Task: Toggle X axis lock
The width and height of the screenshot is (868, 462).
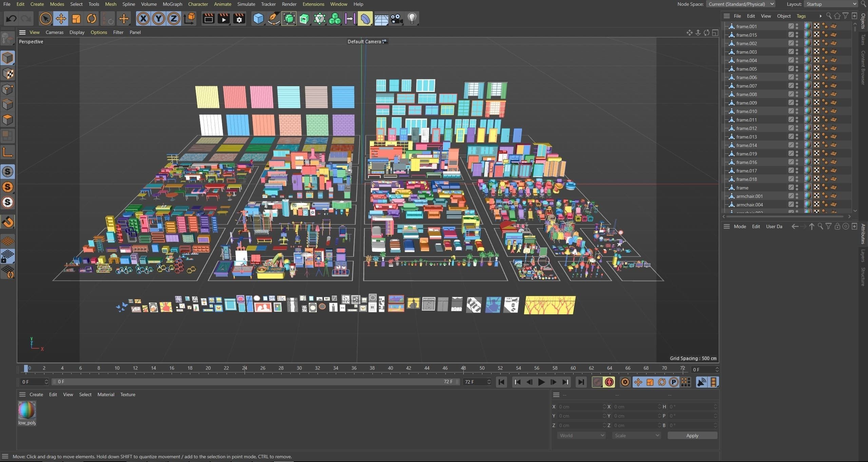Action: [x=143, y=19]
